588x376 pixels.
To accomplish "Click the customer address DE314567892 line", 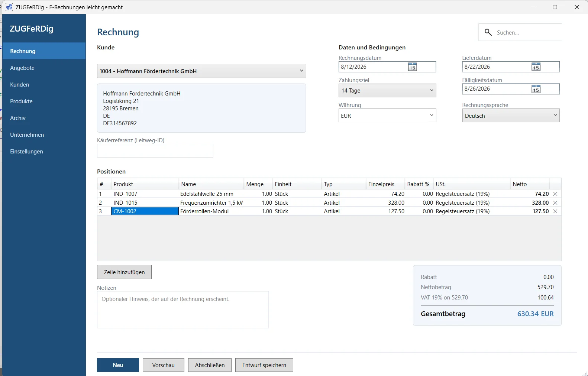I will tap(120, 123).
